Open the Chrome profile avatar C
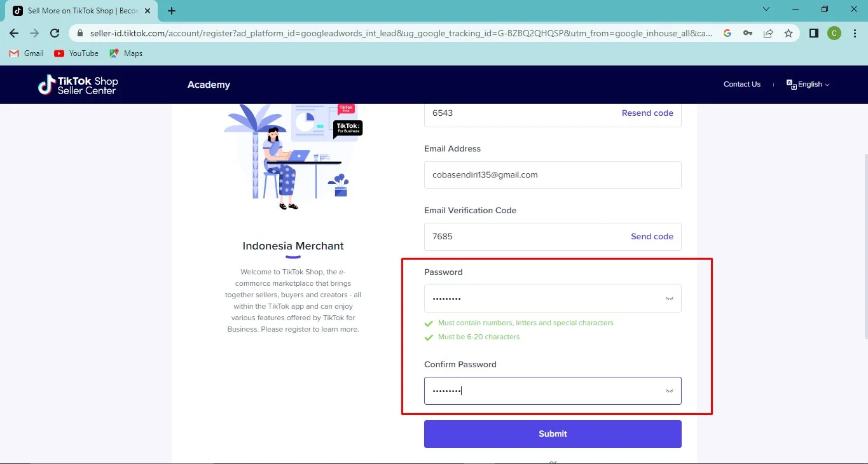 [834, 33]
